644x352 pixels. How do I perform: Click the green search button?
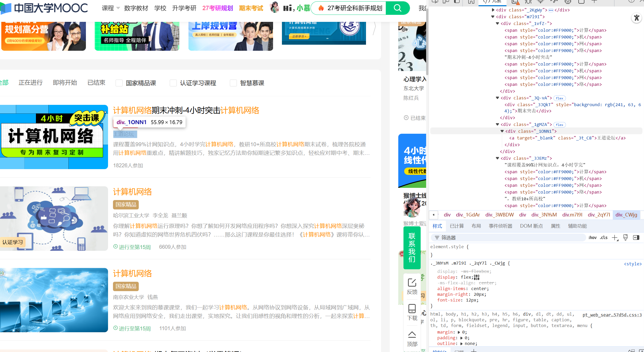pyautogui.click(x=397, y=8)
